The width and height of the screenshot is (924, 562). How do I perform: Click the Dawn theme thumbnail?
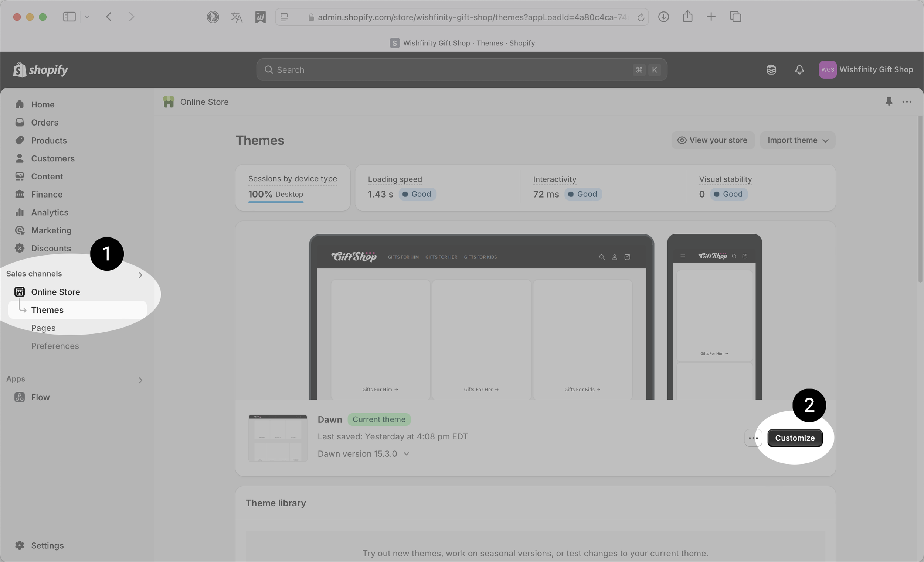pos(278,438)
